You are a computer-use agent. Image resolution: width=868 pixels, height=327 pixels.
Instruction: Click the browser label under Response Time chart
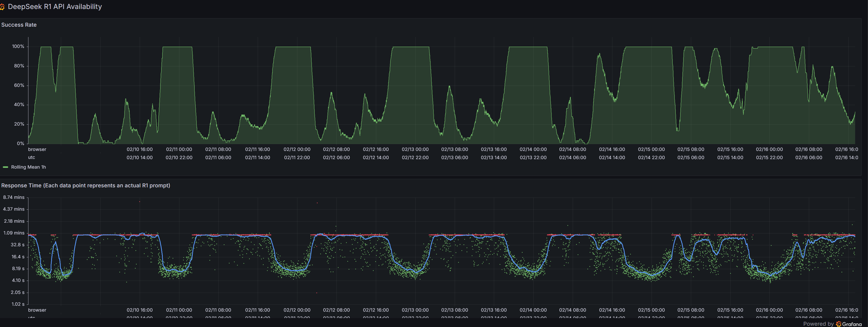point(37,310)
